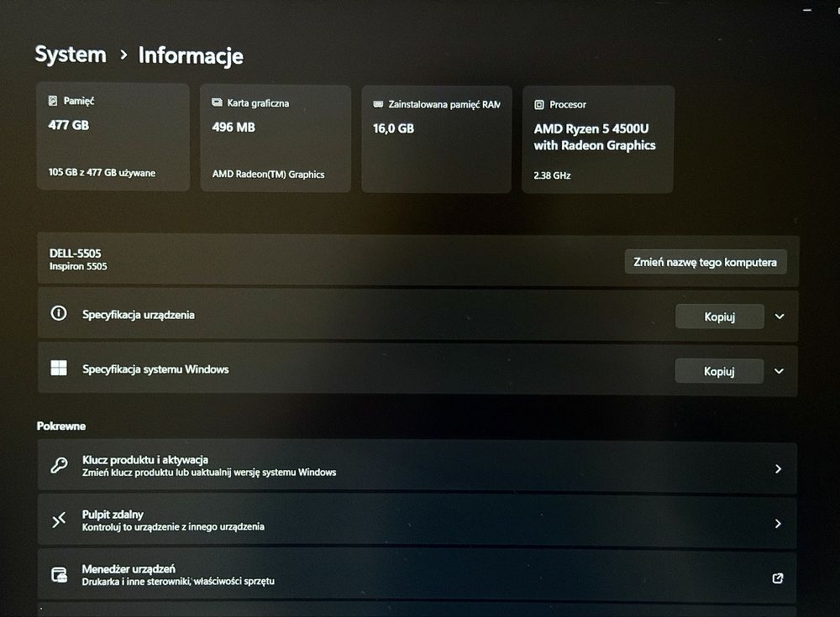Minimize the Settings window
Image resolution: width=840 pixels, height=617 pixels.
pos(807,10)
